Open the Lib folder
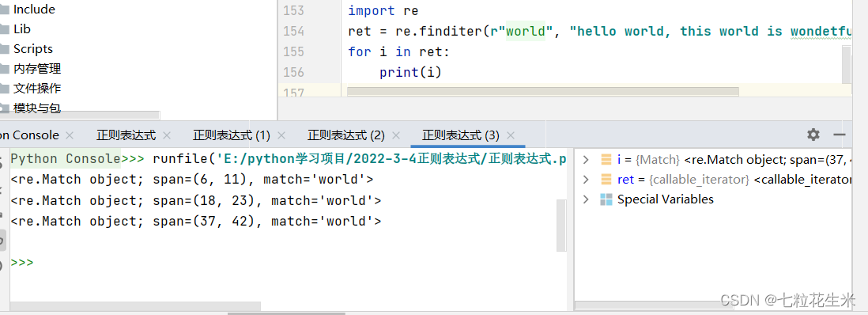868x315 pixels. [21, 28]
